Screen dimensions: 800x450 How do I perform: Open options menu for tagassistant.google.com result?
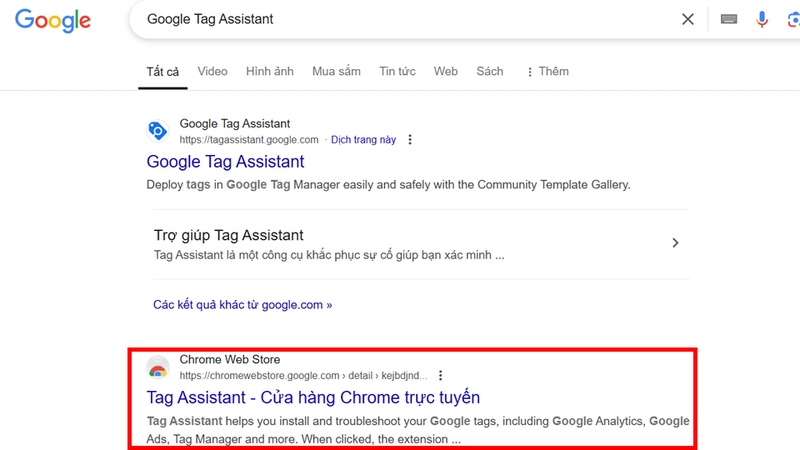pos(410,140)
